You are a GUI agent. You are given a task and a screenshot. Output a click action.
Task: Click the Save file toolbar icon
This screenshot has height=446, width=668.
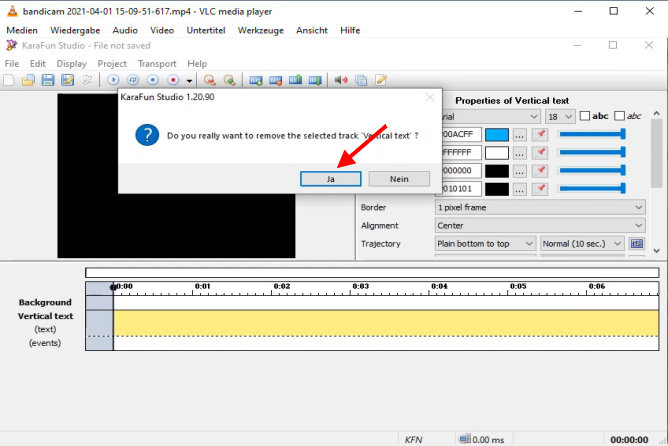48,80
